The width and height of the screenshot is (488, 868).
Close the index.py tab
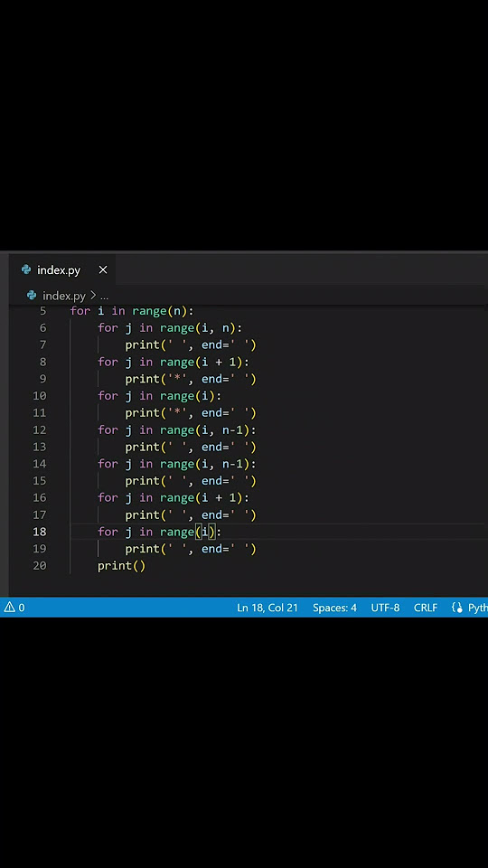pos(103,270)
